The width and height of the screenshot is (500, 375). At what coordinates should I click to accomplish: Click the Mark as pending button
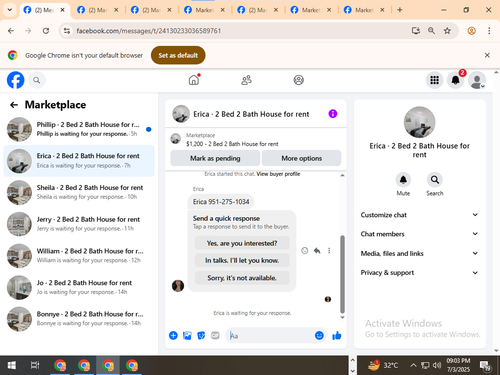pos(215,158)
